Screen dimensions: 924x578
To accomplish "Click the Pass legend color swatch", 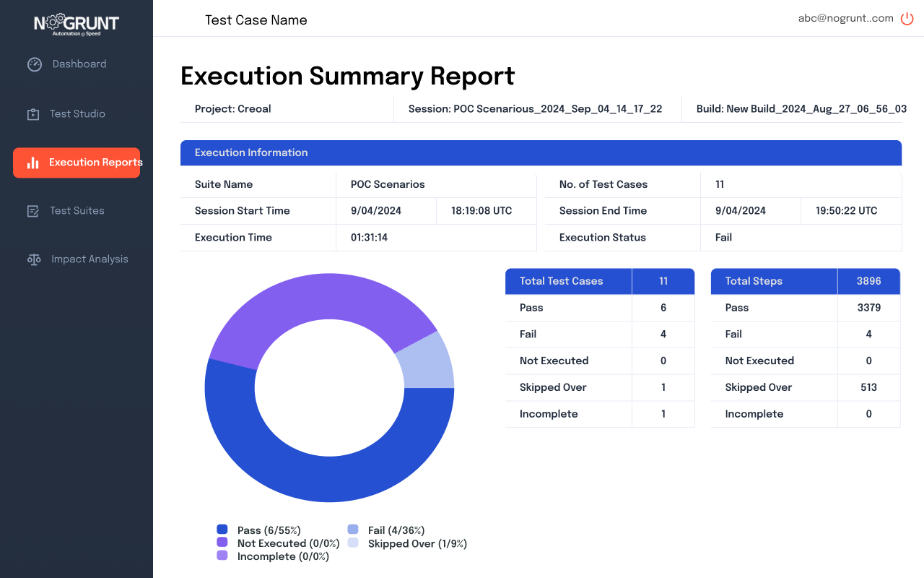I will coord(222,530).
